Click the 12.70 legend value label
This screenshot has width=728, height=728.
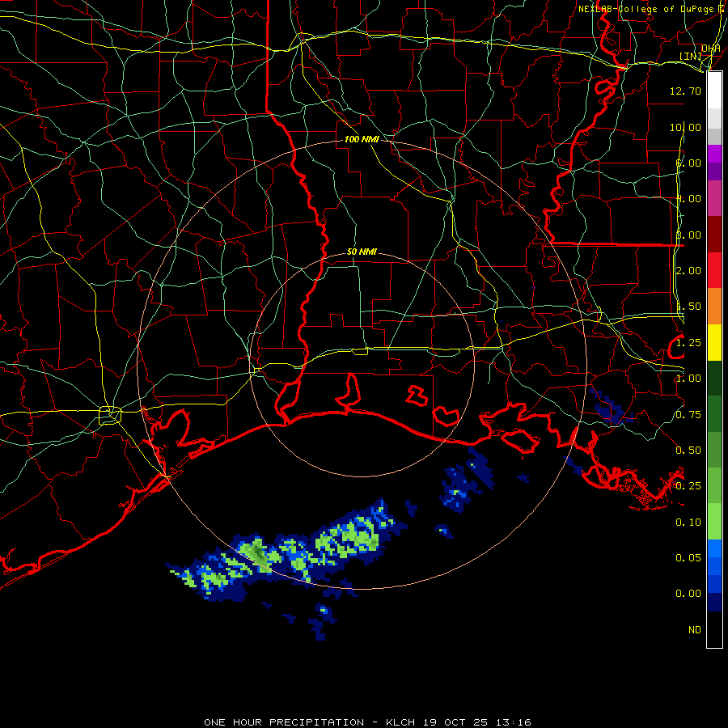(x=685, y=91)
